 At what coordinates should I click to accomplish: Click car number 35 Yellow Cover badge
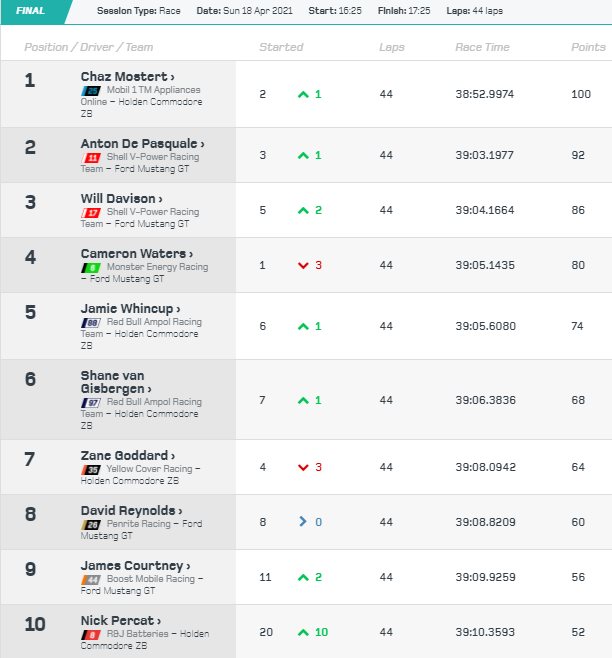click(91, 470)
